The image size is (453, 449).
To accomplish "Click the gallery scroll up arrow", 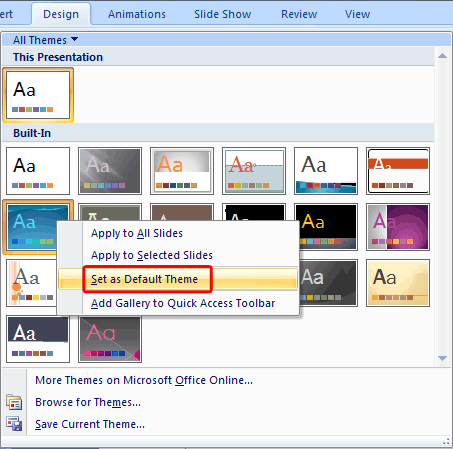I will coord(443,56).
